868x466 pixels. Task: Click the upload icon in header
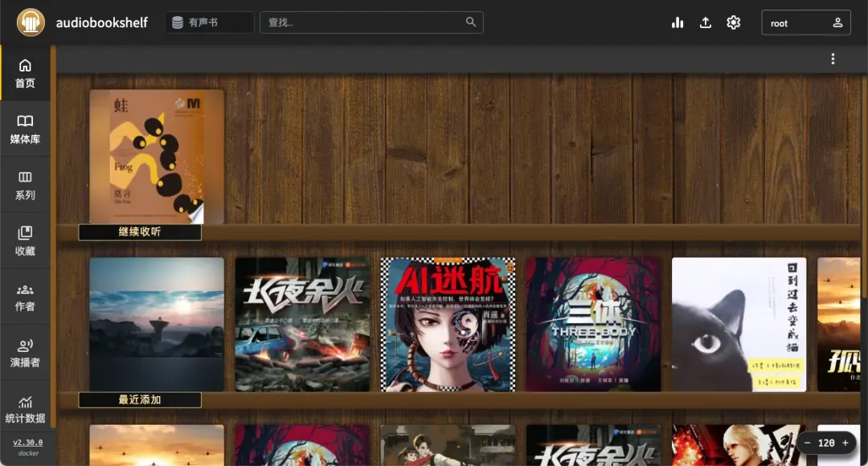[706, 22]
